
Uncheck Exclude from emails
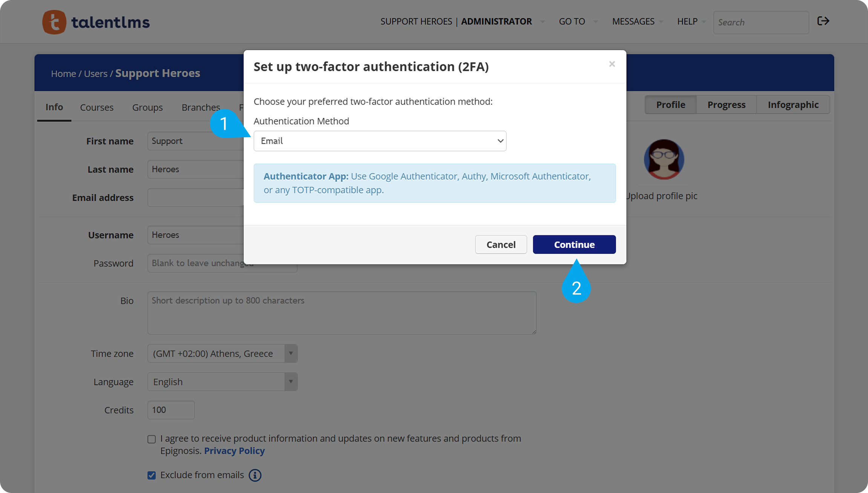151,475
